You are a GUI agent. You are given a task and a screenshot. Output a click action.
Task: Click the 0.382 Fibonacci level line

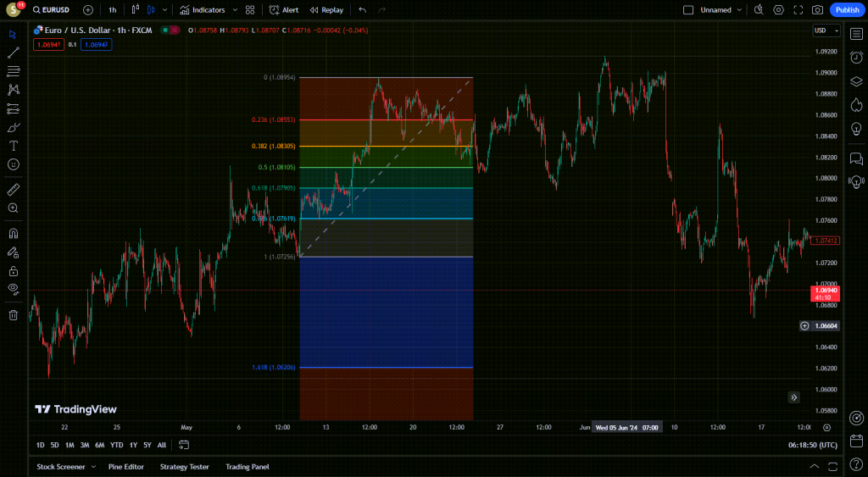point(386,147)
